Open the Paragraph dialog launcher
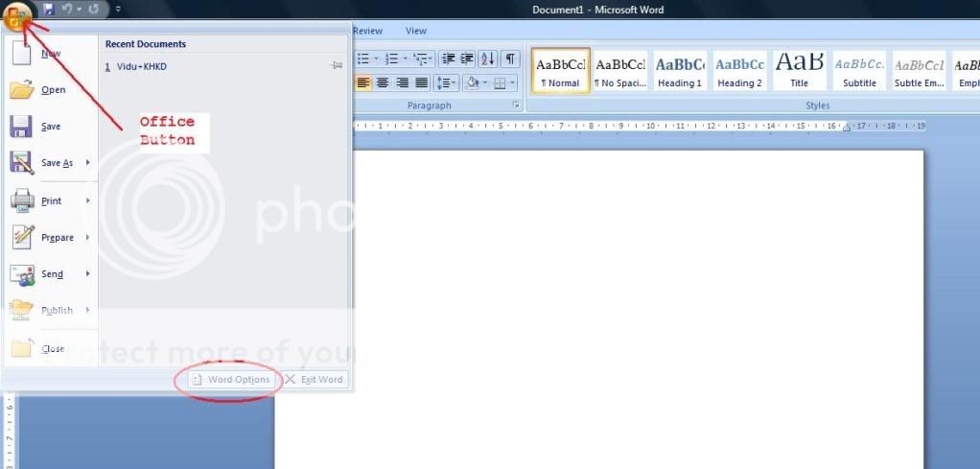980x469 pixels. click(x=516, y=106)
